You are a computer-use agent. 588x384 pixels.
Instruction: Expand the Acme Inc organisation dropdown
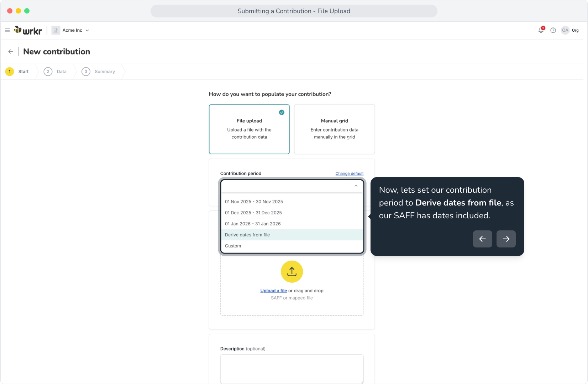click(x=70, y=30)
